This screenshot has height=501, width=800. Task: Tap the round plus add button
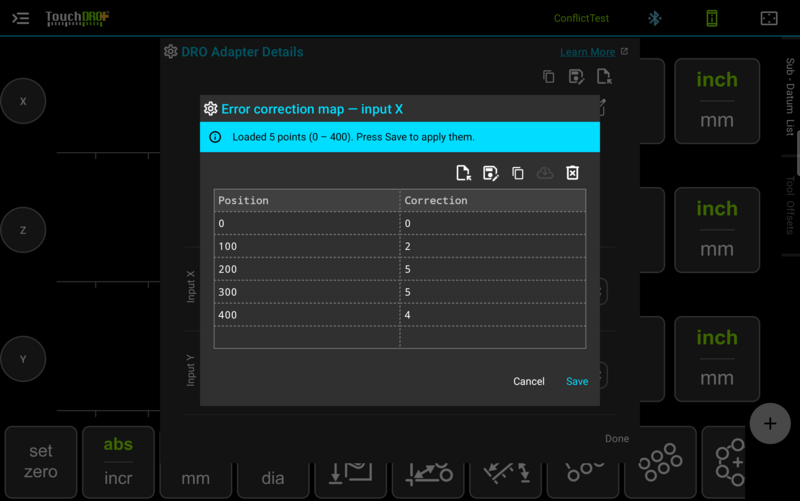[770, 423]
